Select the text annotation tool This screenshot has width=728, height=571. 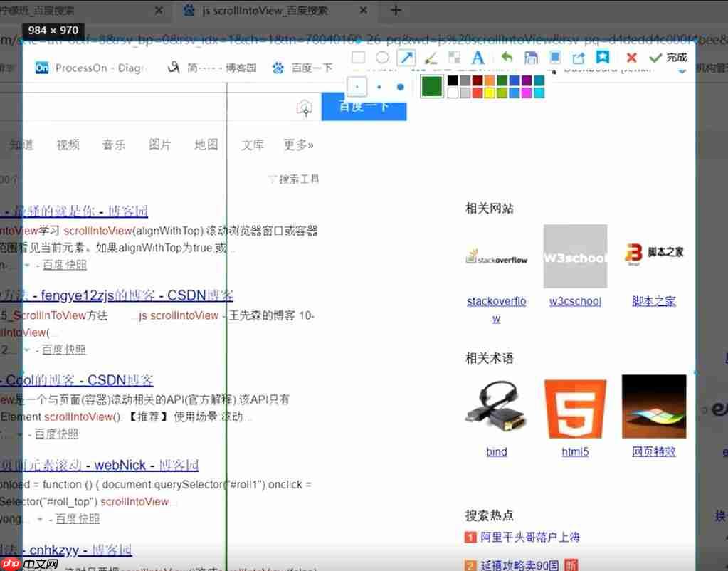point(478,57)
